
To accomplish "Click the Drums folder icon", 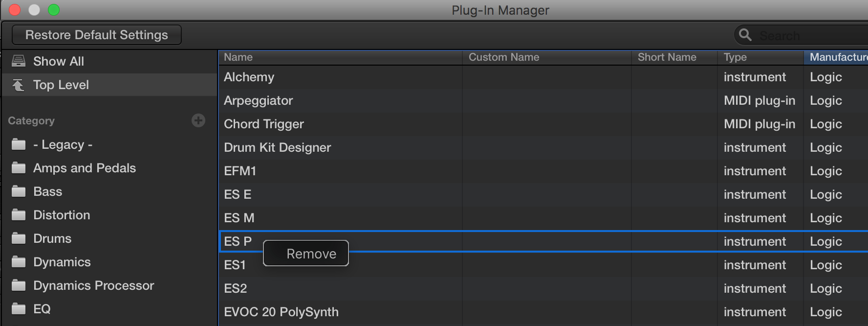I will (19, 239).
